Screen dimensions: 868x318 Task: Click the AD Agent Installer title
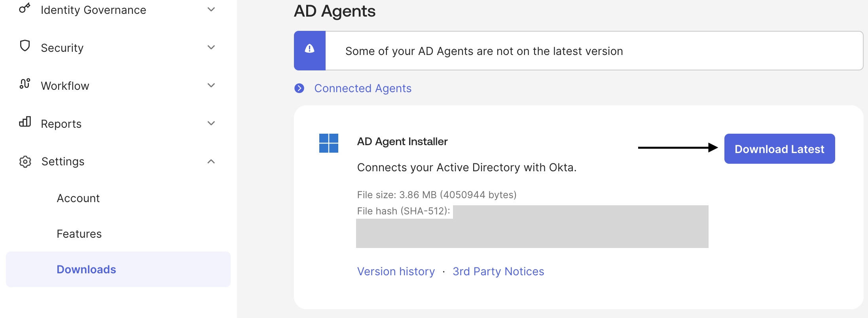402,142
